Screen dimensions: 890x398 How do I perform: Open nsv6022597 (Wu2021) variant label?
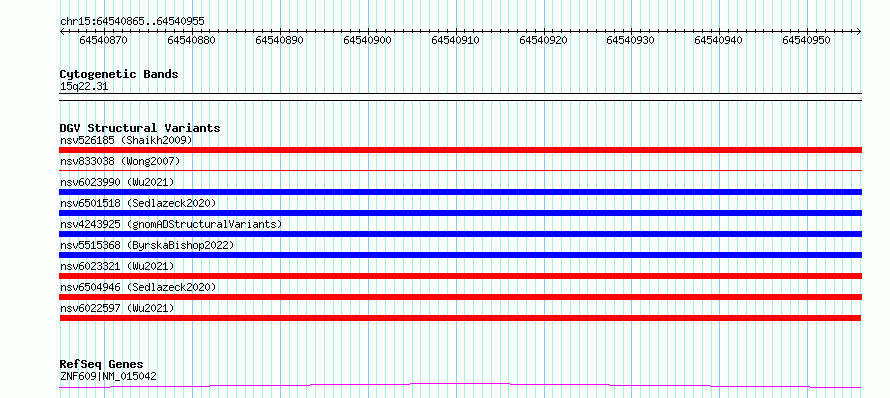coord(117,308)
